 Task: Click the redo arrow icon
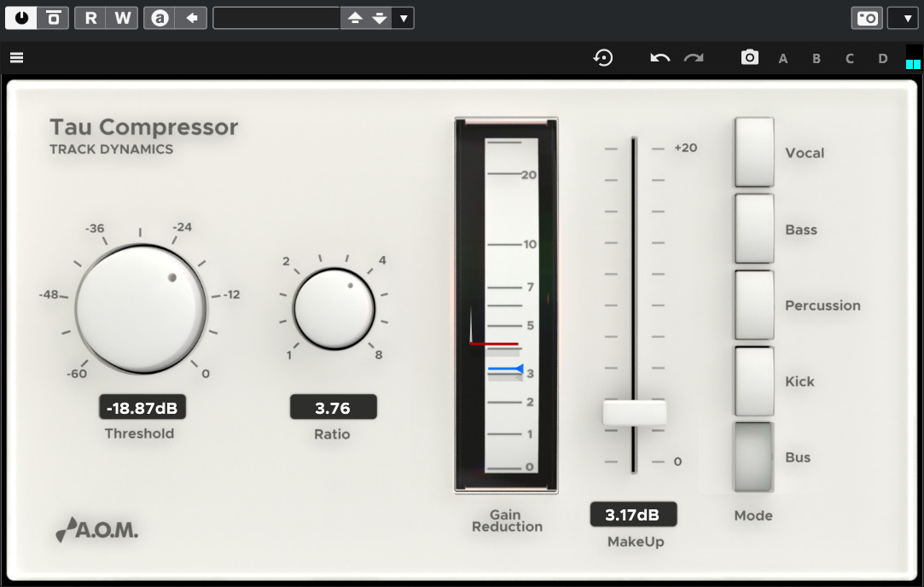click(694, 58)
